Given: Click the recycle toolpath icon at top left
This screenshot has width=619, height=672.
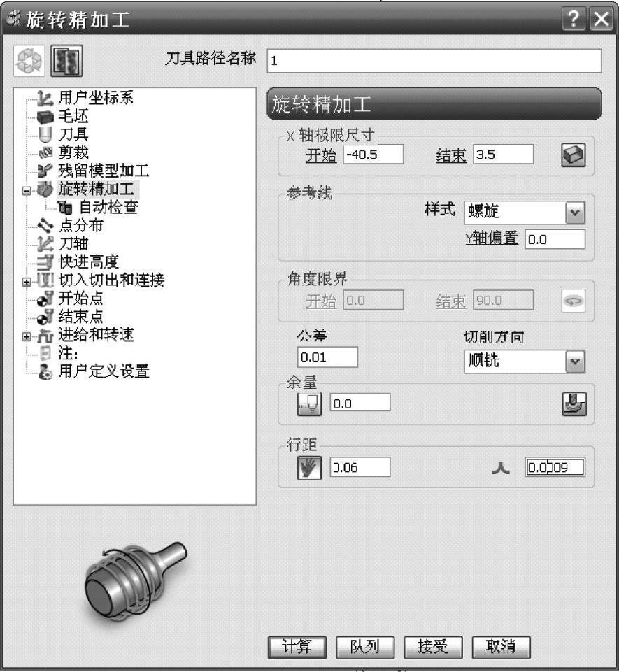Looking at the screenshot, I should [29, 61].
